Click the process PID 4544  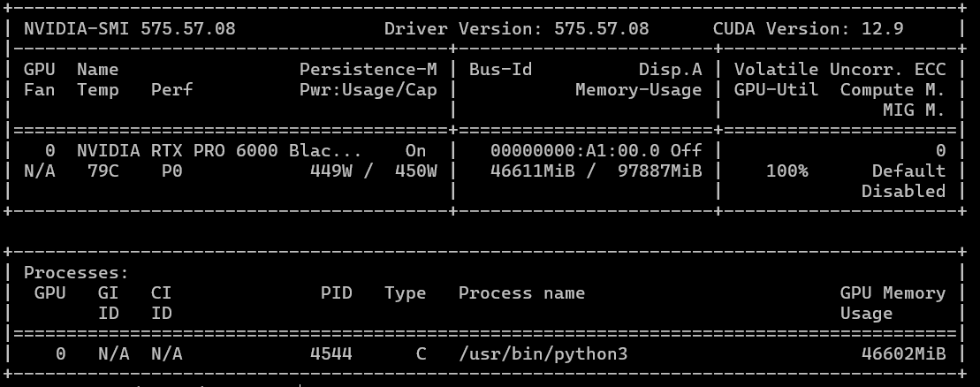[331, 354]
